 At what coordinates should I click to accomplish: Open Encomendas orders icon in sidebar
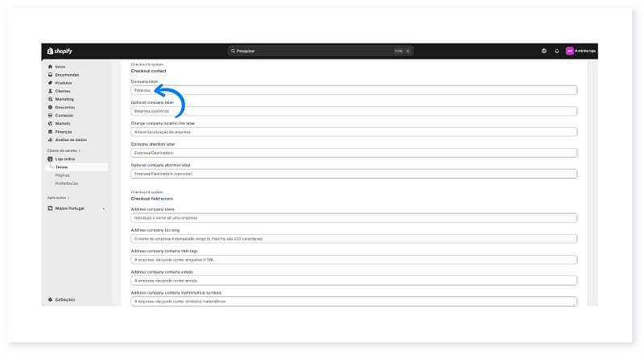coord(51,75)
